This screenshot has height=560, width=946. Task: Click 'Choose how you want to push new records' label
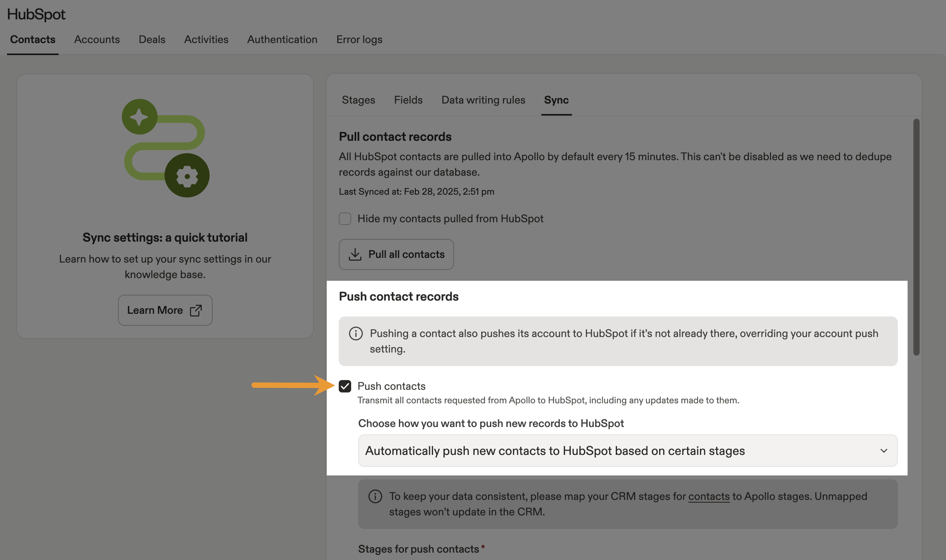click(x=491, y=423)
